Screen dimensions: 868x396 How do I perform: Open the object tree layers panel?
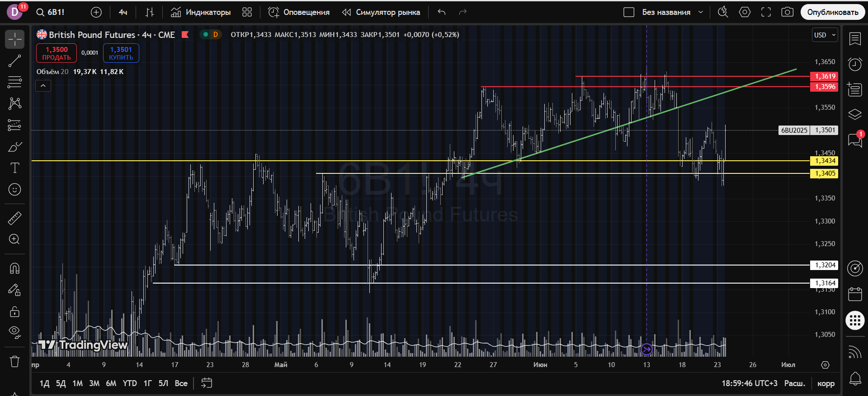coord(855,115)
